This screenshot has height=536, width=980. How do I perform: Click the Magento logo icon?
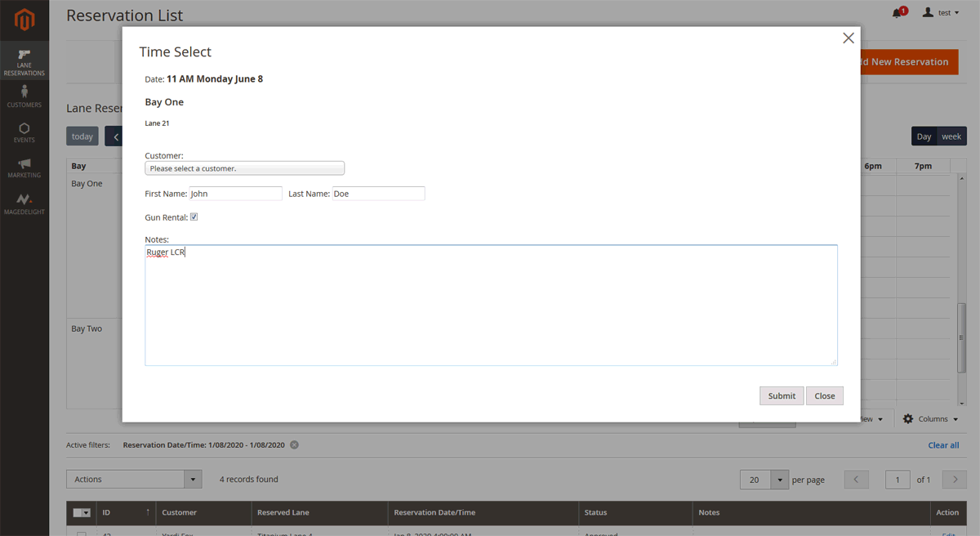click(24, 20)
